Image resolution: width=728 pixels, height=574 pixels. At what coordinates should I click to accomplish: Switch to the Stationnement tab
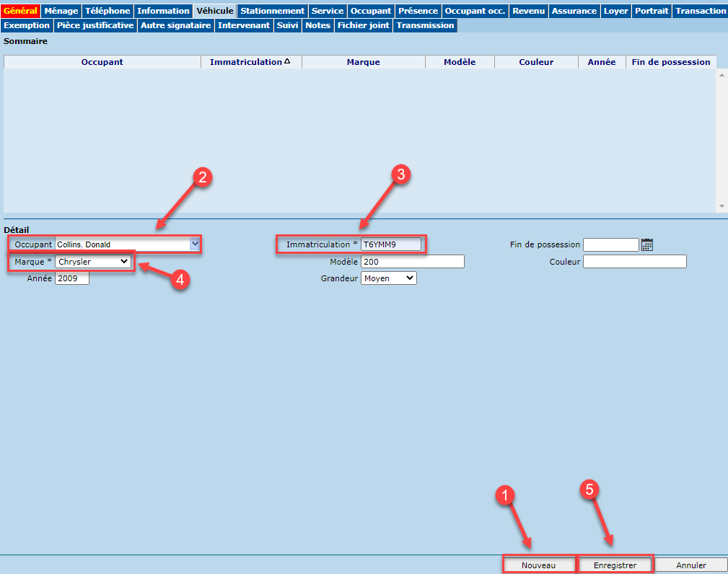pos(272,11)
